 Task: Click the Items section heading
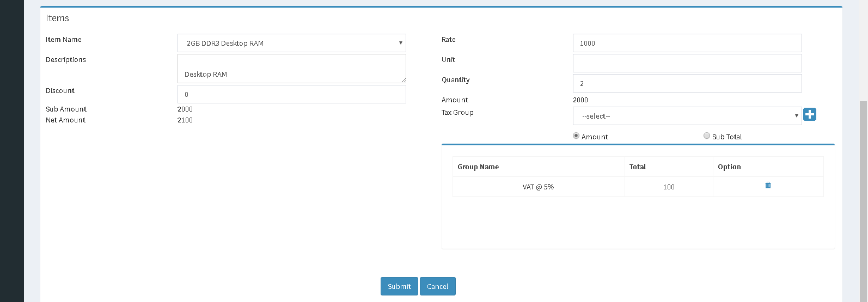[x=57, y=18]
